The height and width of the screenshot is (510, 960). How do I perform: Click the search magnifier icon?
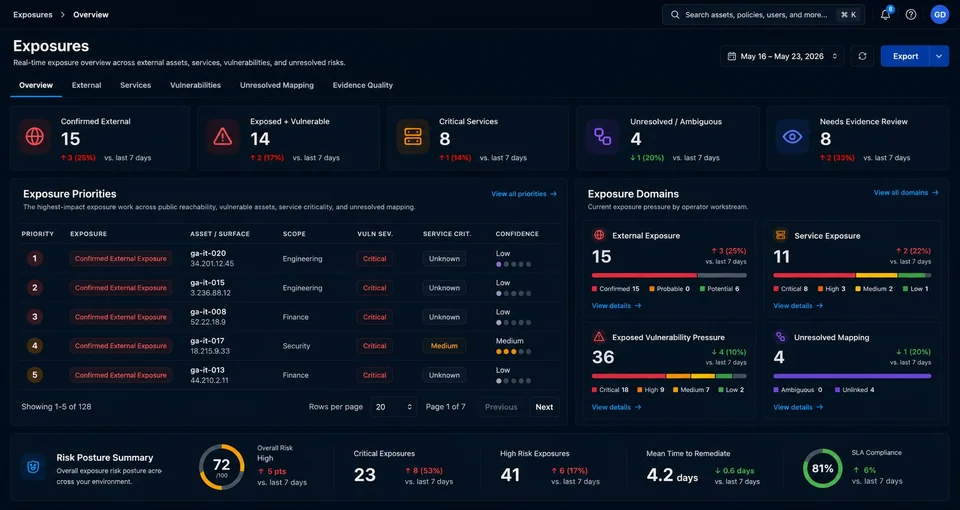point(675,15)
